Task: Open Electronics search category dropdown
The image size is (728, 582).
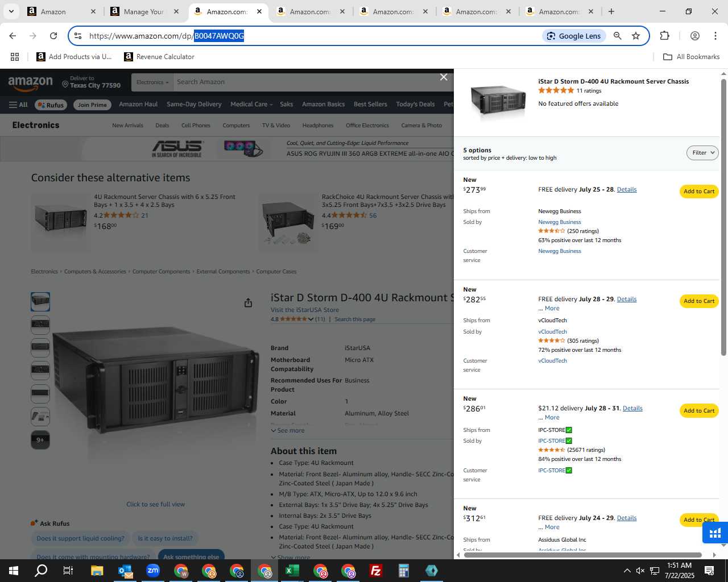Action: point(152,82)
